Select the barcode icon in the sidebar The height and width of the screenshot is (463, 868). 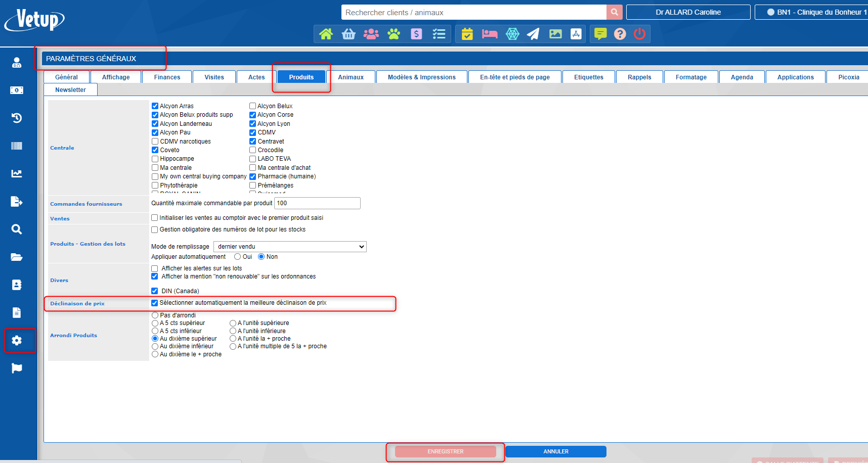(16, 146)
